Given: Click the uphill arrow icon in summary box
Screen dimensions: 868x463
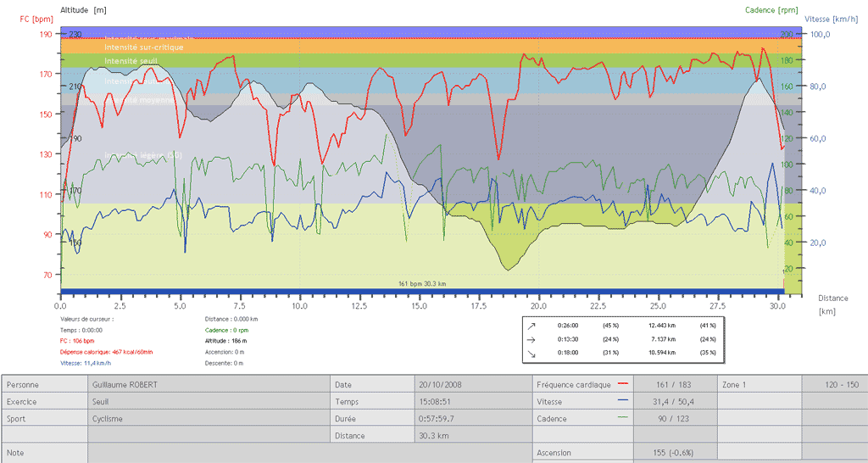Looking at the screenshot, I should 531,325.
